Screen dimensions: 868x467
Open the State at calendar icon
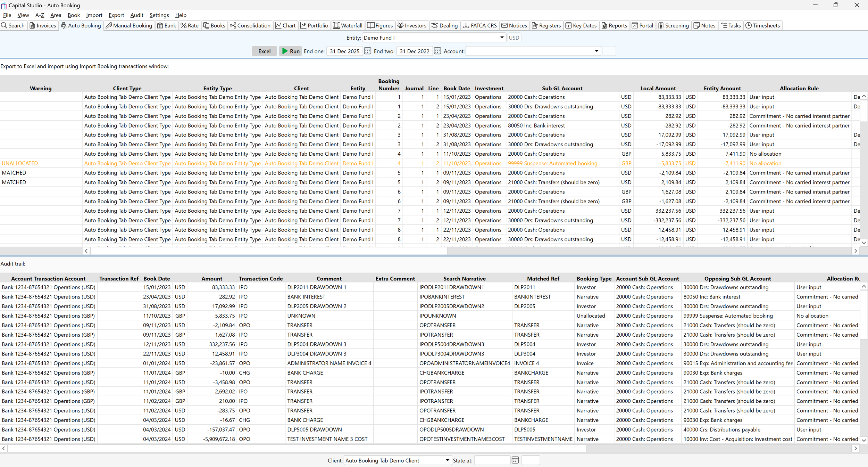pos(515,460)
